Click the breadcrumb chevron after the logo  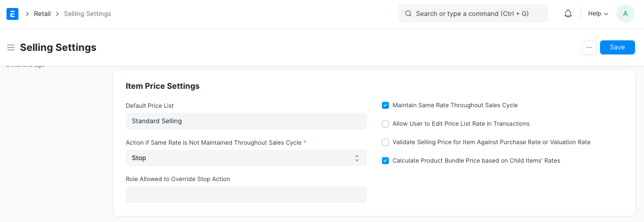click(x=27, y=13)
